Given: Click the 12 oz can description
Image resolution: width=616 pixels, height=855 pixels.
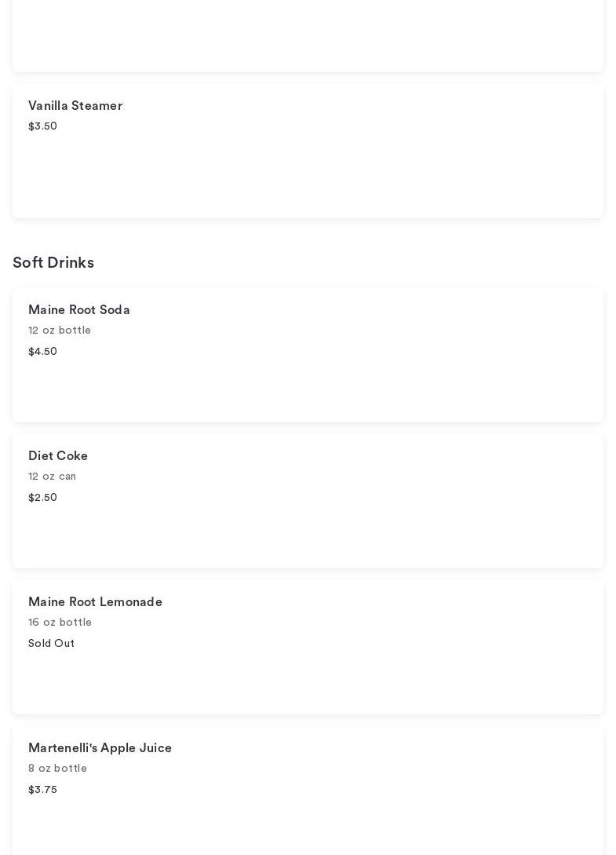Looking at the screenshot, I should (x=53, y=476).
